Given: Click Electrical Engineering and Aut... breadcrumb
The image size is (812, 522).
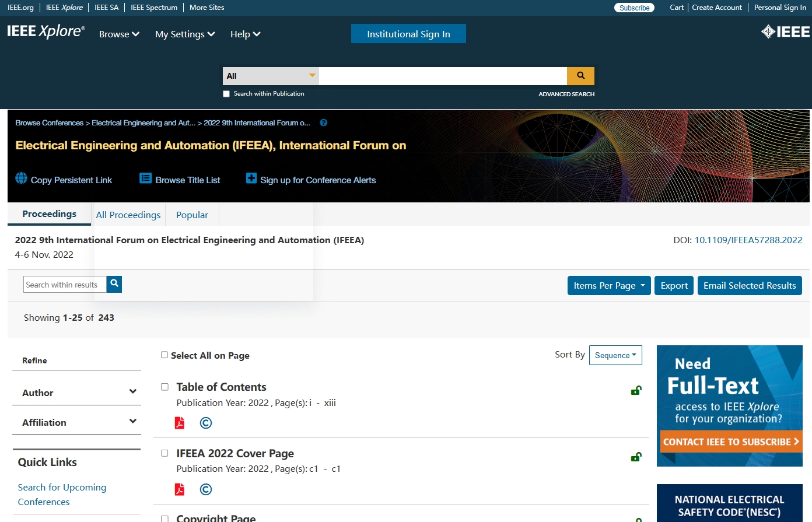Looking at the screenshot, I should 143,123.
